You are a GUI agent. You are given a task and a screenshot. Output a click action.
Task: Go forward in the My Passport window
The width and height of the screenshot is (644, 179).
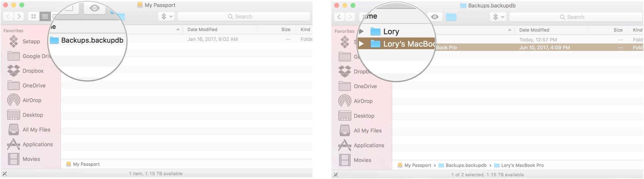pos(19,16)
